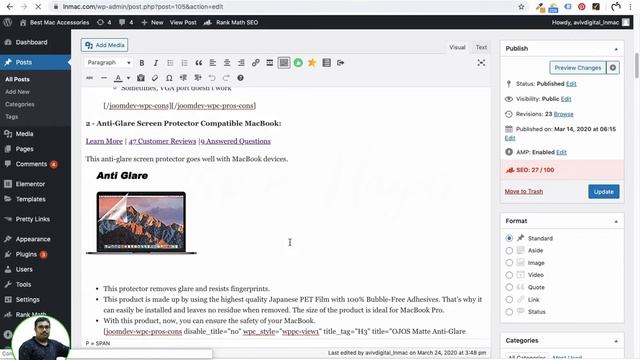Align text right
Viewport: 640px width, 360px height.
(x=241, y=63)
